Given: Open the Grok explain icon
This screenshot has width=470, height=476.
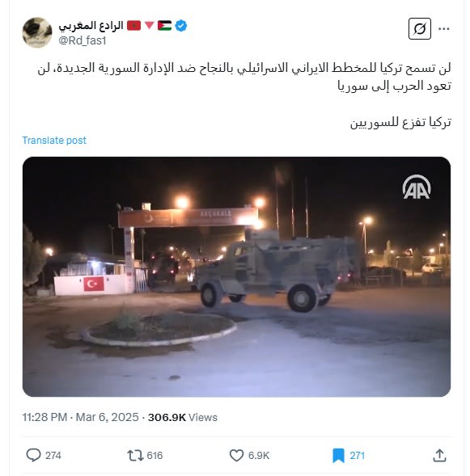Looking at the screenshot, I should [419, 29].
